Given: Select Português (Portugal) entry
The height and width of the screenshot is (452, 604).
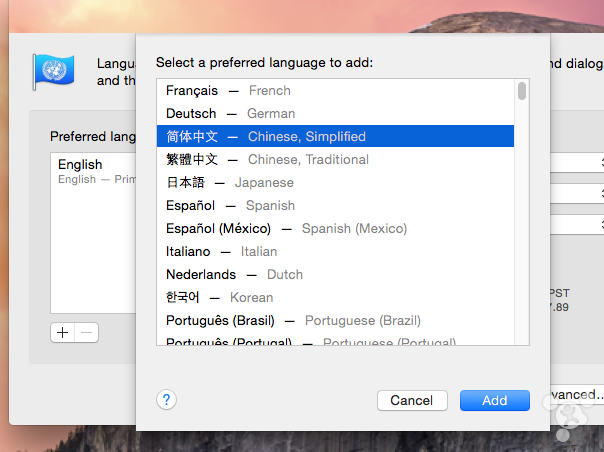Looking at the screenshot, I should 300,342.
